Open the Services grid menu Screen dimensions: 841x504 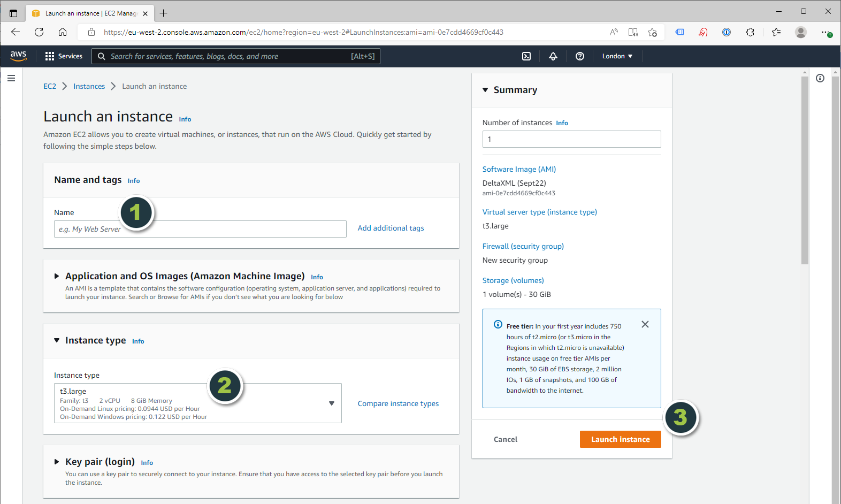click(64, 56)
